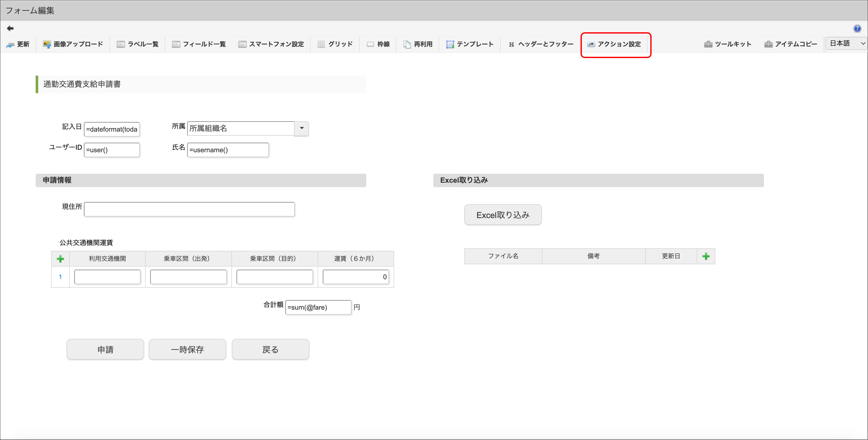Open アクション設定 action settings
Screen dimensions: 868x440
pos(614,44)
